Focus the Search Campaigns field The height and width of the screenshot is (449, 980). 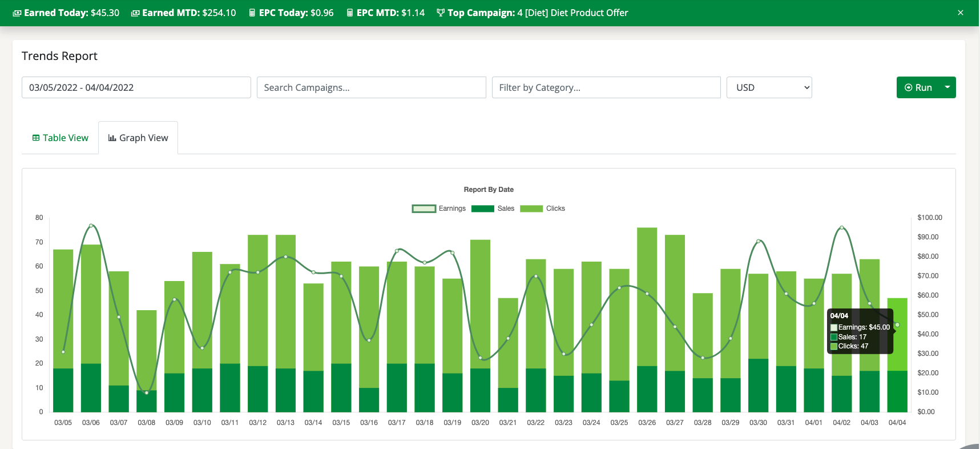pos(372,87)
